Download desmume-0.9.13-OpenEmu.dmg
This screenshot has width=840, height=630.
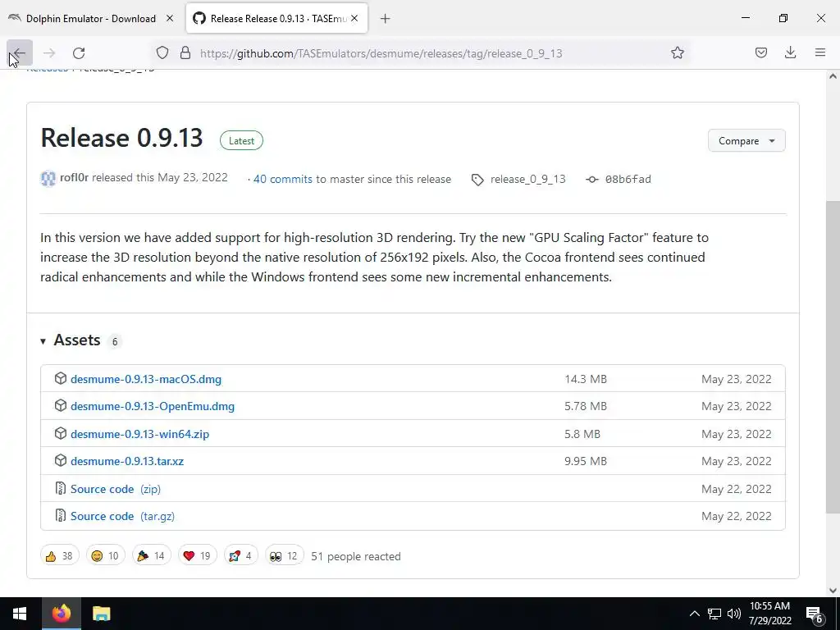[153, 406]
